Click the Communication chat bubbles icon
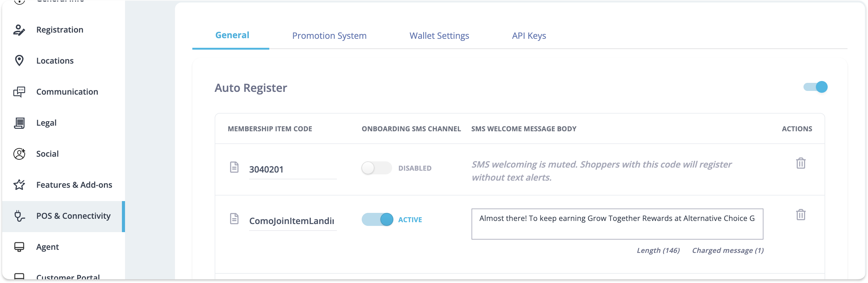Viewport: 868px width, 283px height. (19, 92)
